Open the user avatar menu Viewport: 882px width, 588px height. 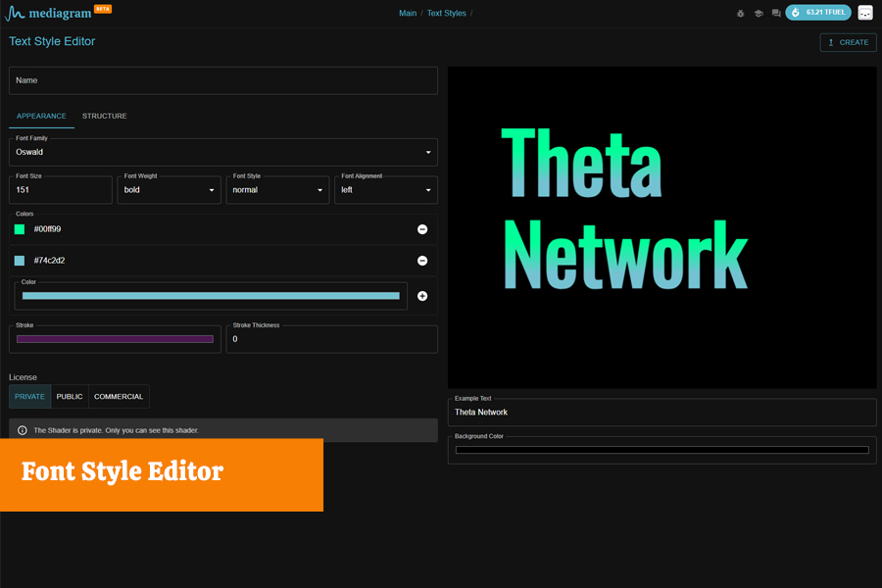[x=865, y=13]
